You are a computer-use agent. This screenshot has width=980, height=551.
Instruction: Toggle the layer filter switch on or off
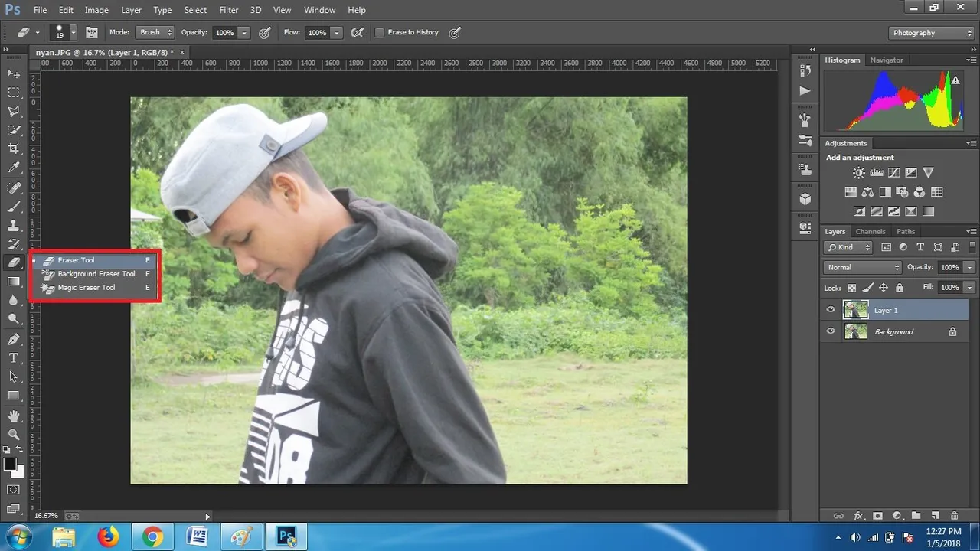pos(972,247)
